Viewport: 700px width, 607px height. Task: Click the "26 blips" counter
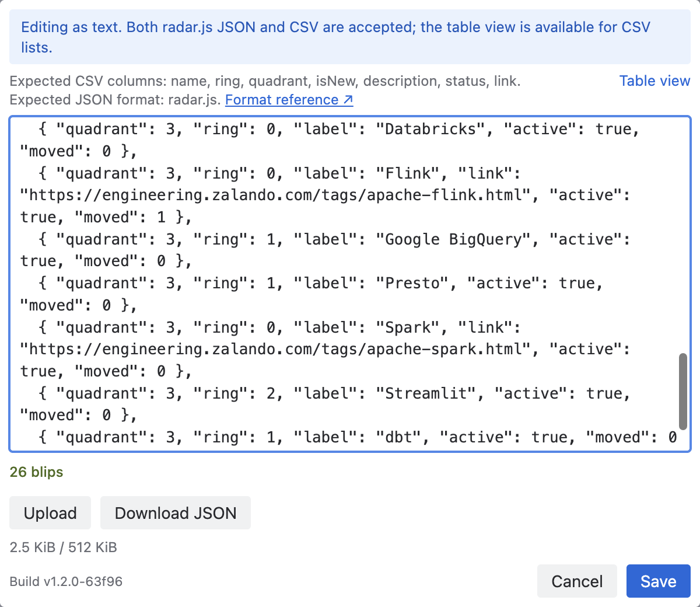36,472
